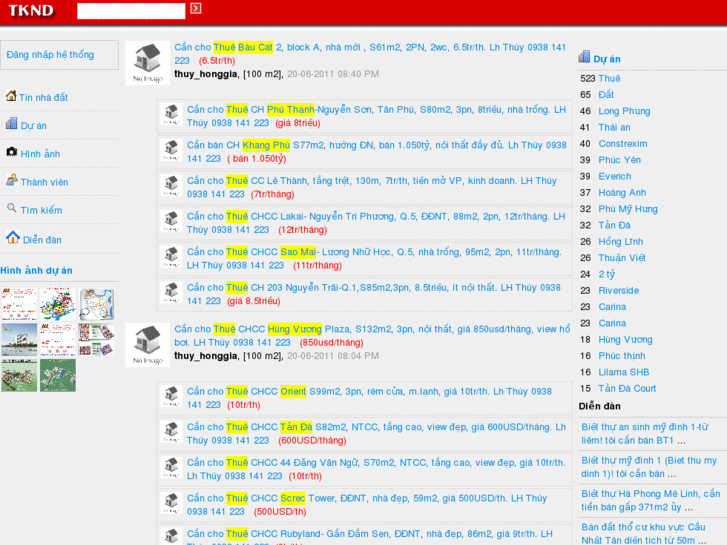Open listing CHCC Screc Tower
Screen dimensions: 727x545
click(367, 505)
